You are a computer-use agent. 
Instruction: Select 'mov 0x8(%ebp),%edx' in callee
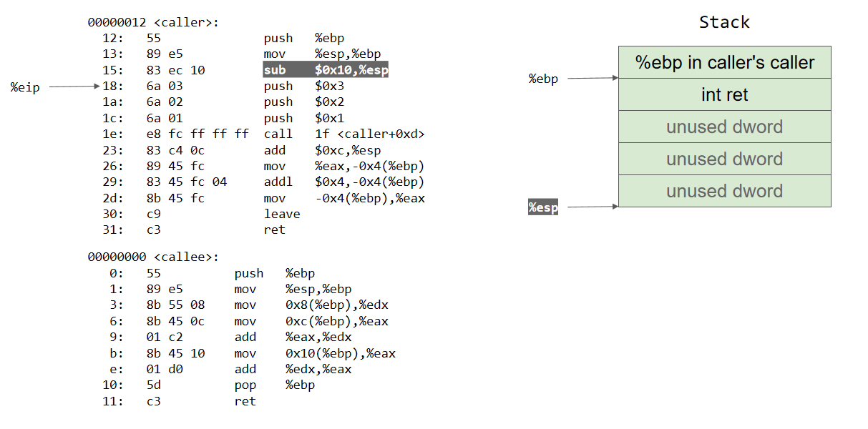[311, 305]
